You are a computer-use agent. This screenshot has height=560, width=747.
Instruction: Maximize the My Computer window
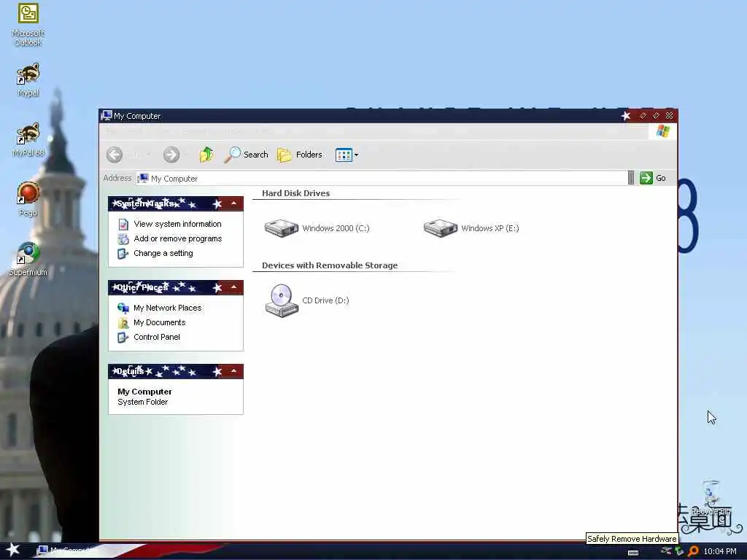656,116
